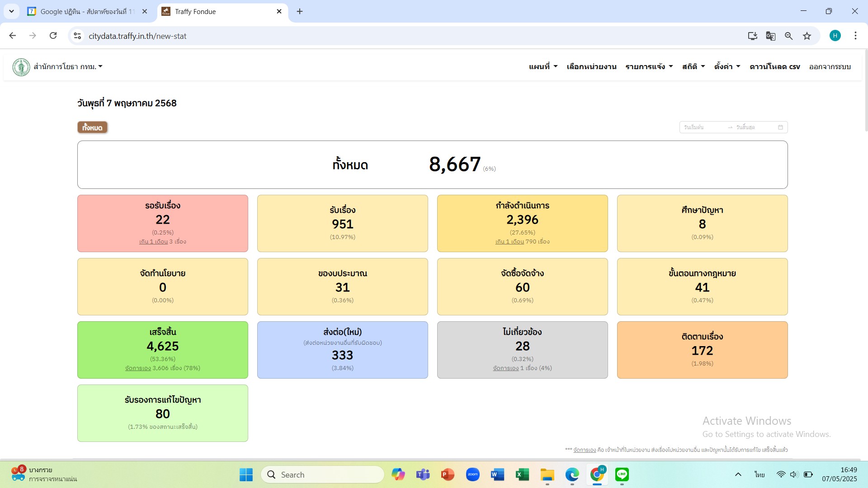Launch Microsoft Teams from taskbar

(423, 474)
